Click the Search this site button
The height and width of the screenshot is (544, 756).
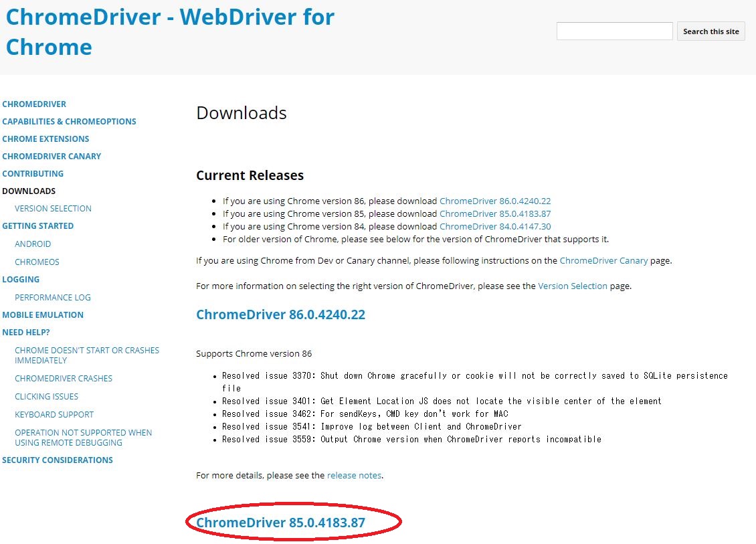(711, 31)
